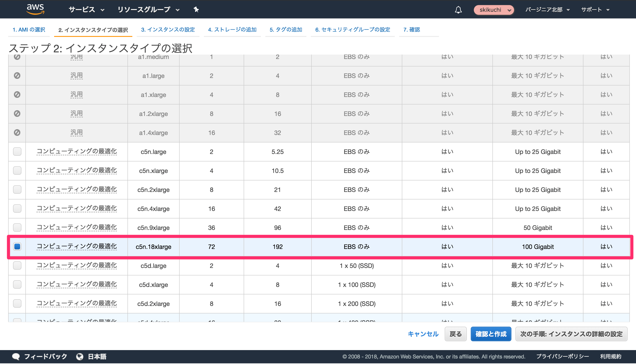Click the フィードバック link in footer
The height and width of the screenshot is (364, 636).
point(46,356)
